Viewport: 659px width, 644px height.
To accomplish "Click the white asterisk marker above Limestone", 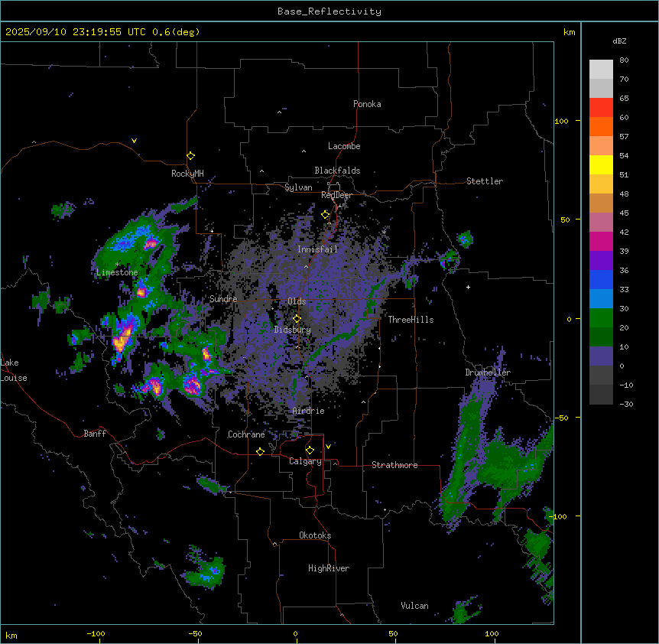I will pyautogui.click(x=117, y=265).
